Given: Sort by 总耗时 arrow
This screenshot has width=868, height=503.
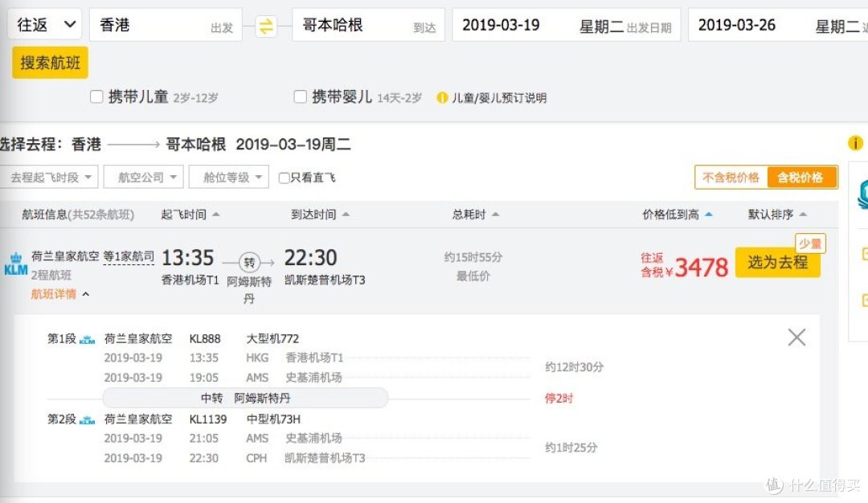Looking at the screenshot, I should [x=495, y=215].
